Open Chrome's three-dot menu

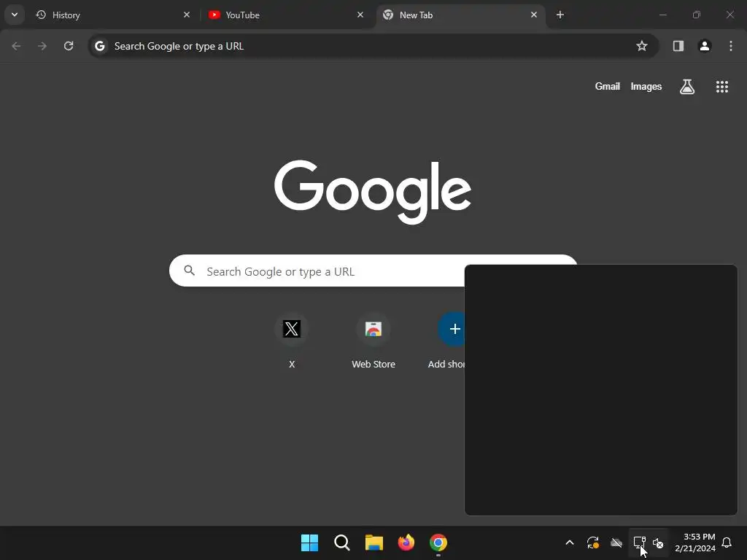(x=731, y=46)
